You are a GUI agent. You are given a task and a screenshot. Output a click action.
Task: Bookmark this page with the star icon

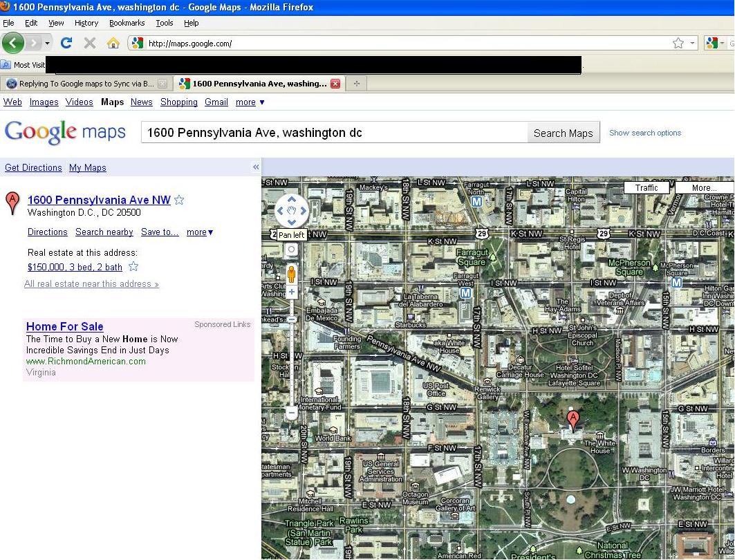[678, 43]
